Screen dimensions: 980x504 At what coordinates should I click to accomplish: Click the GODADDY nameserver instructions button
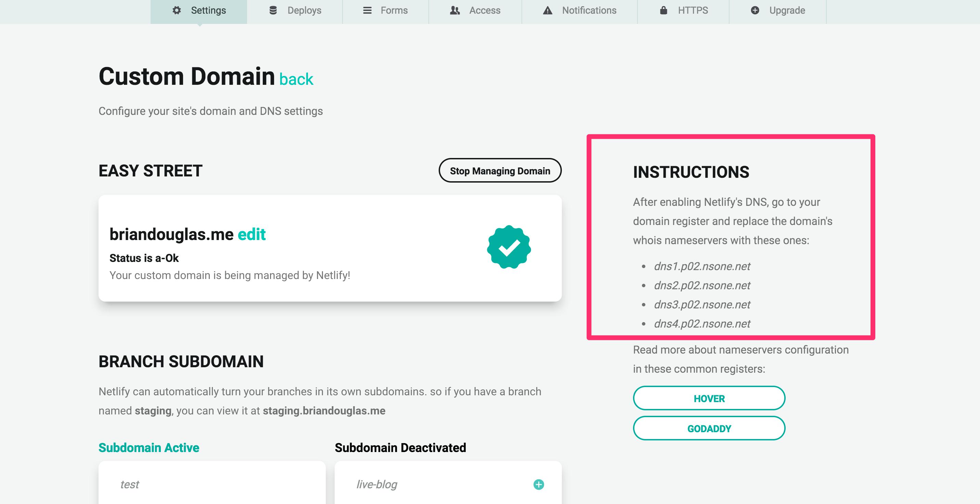coord(709,428)
